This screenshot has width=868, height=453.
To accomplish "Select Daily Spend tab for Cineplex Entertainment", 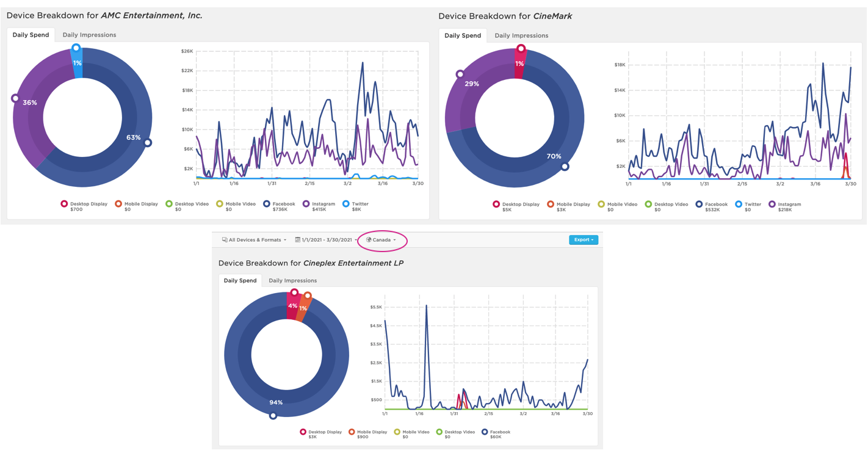I will click(240, 281).
